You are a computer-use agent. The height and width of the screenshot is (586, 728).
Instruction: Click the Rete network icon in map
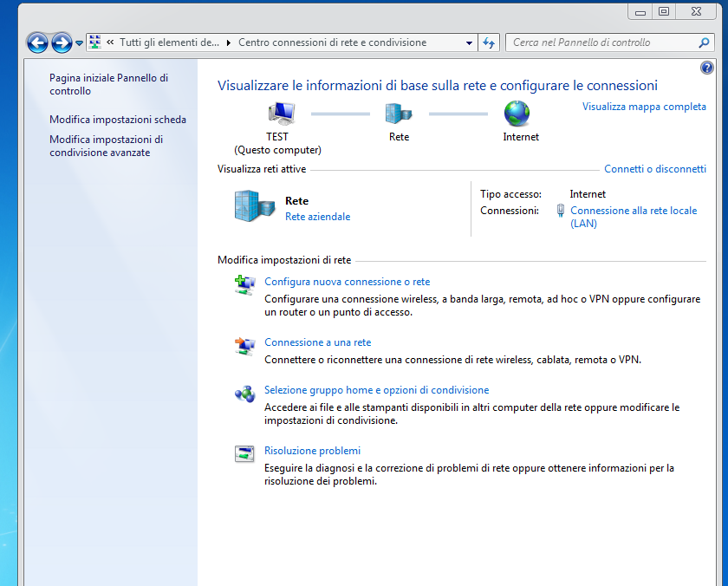coord(399,113)
